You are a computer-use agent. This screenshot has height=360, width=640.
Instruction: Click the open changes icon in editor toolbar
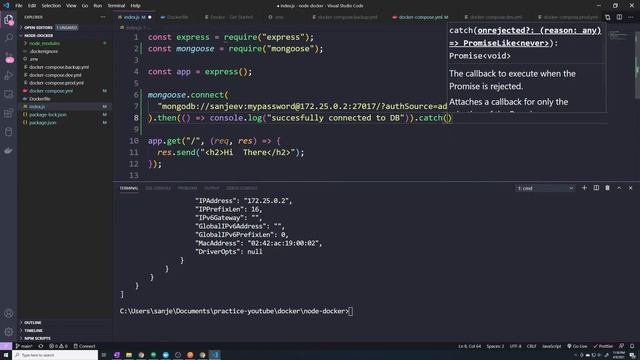click(x=608, y=17)
